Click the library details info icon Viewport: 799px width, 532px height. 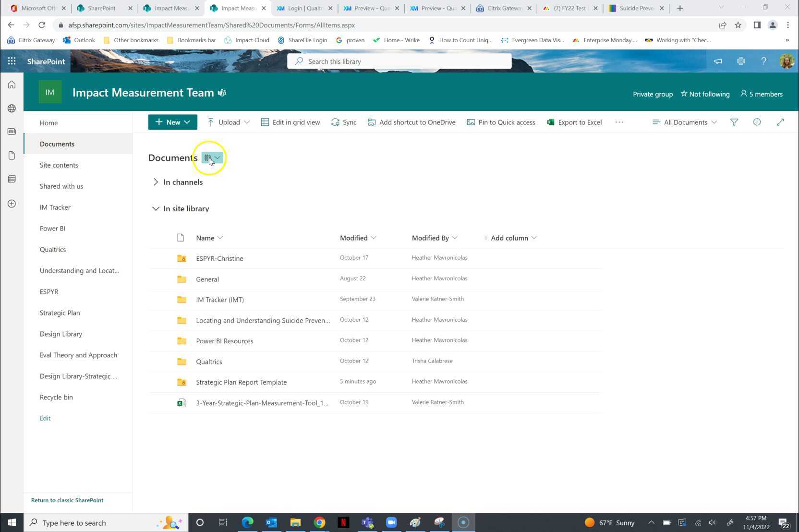[757, 122]
